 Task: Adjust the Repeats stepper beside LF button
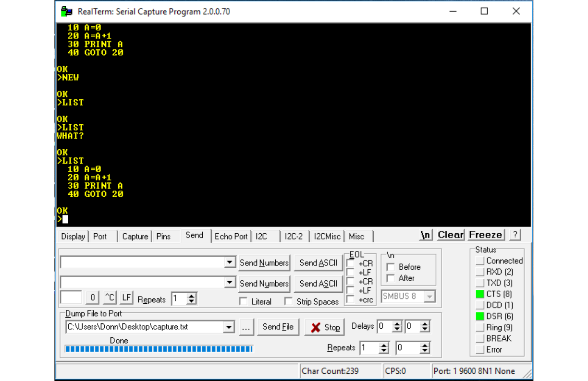pyautogui.click(x=191, y=299)
